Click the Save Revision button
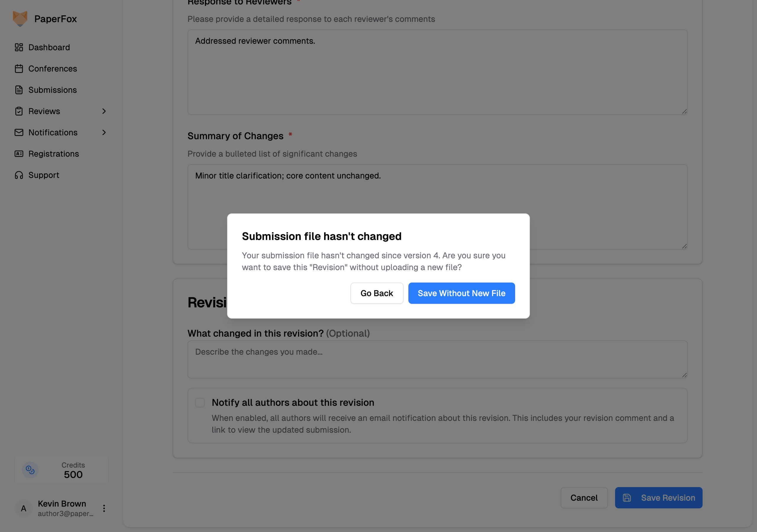757x532 pixels. [659, 498]
